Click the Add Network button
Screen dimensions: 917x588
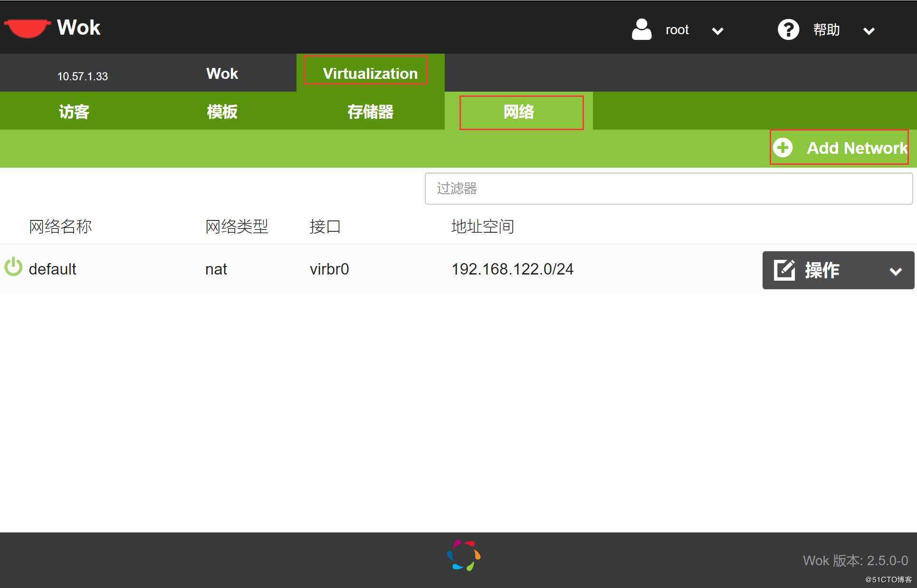[x=840, y=148]
